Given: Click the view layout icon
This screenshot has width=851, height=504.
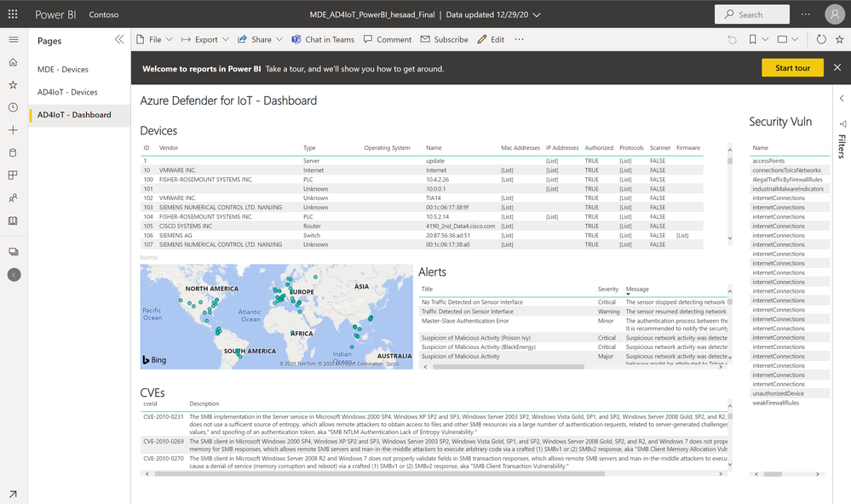Looking at the screenshot, I should (x=782, y=40).
